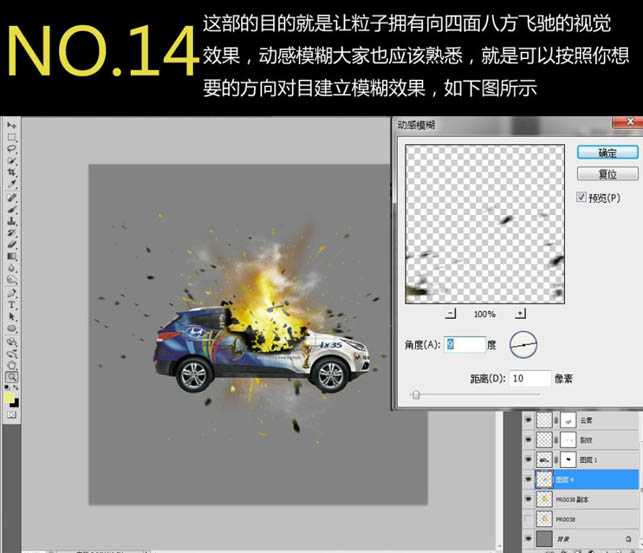Viewport: 643px width, 553px height.
Task: Select the Hand tool
Action: point(11,365)
